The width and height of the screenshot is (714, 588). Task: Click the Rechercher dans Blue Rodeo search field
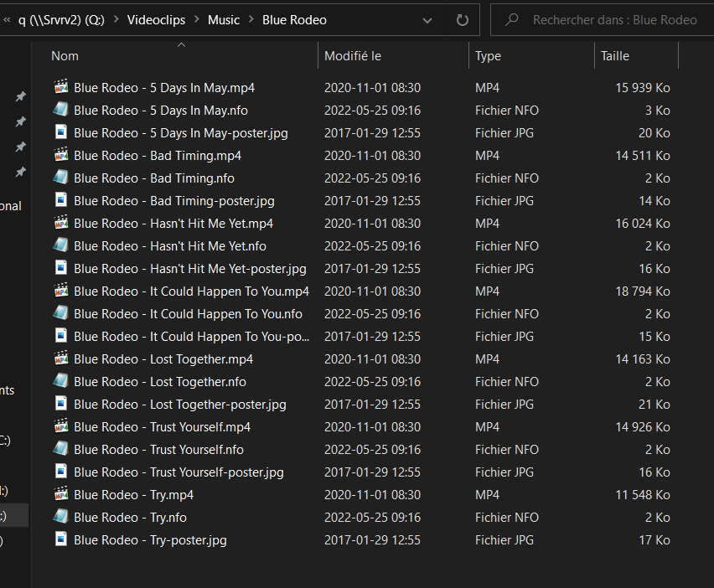click(x=614, y=19)
